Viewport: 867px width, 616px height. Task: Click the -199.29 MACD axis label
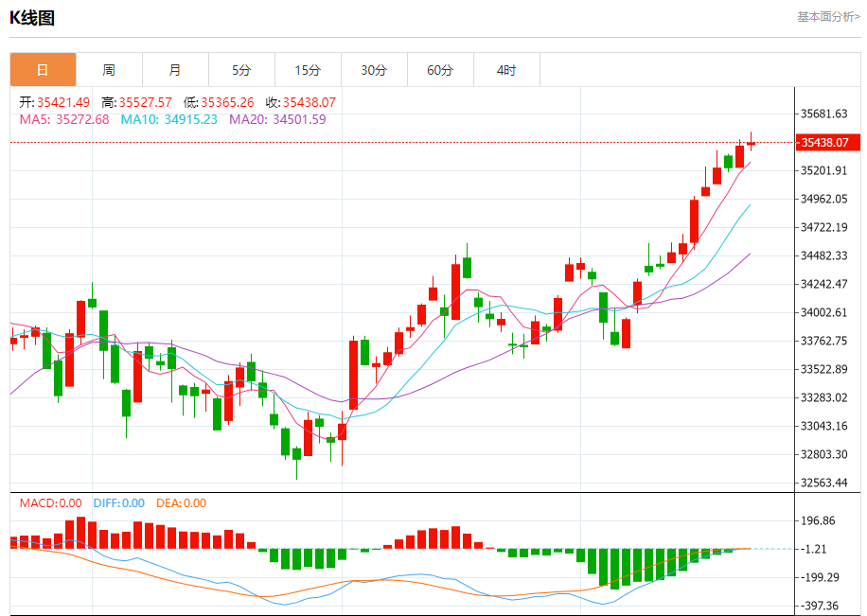(820, 577)
